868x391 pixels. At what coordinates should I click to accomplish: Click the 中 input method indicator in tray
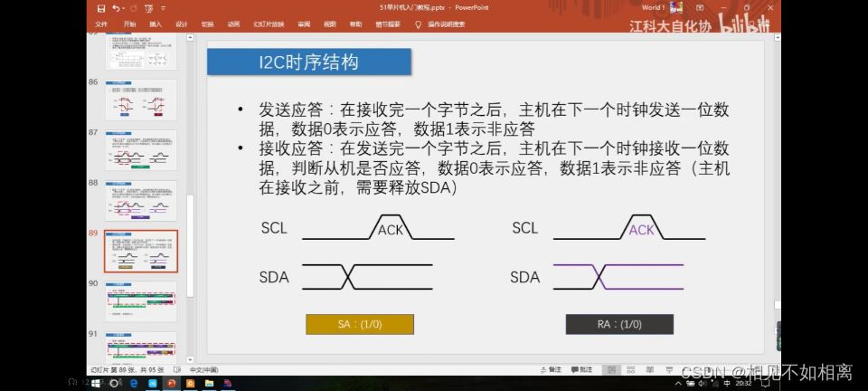click(x=726, y=383)
